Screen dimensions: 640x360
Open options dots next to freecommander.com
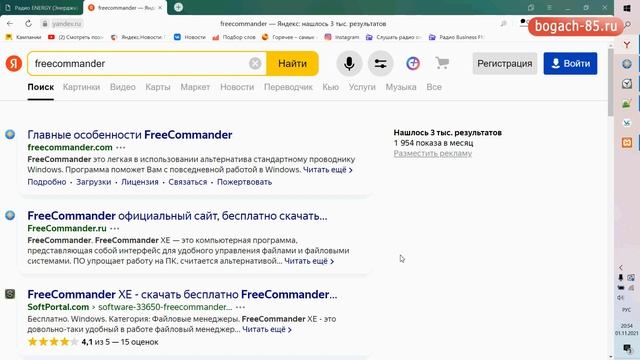(x=121, y=147)
